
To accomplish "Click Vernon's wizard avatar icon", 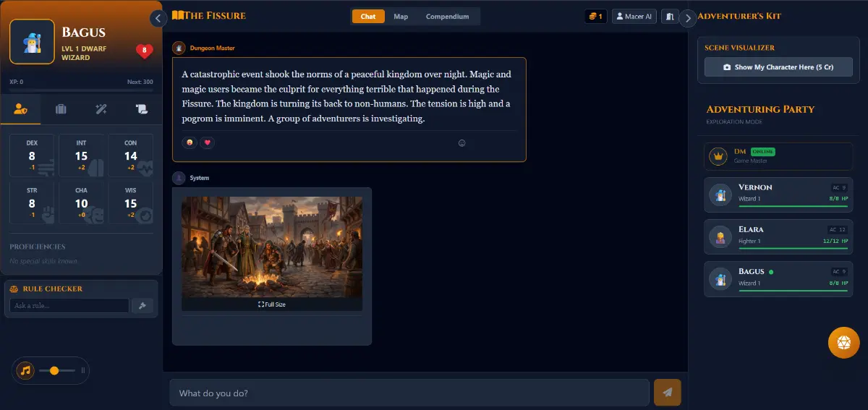I will [720, 195].
